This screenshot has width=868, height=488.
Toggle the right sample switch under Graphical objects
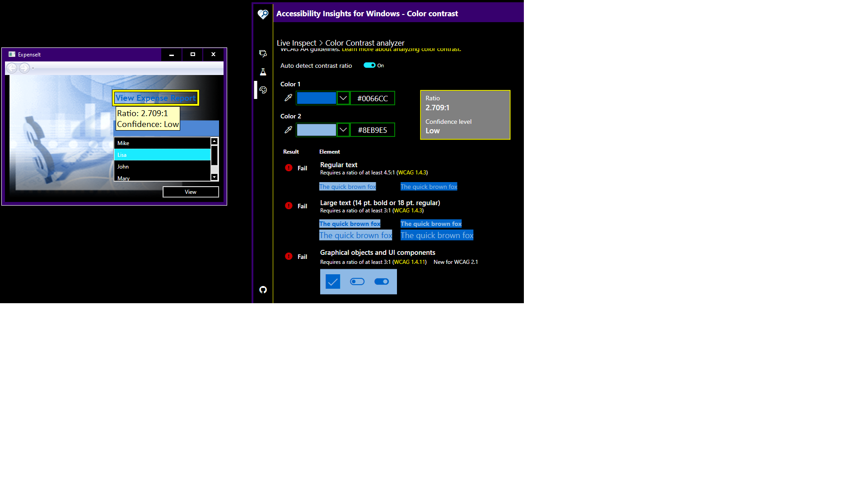click(382, 282)
